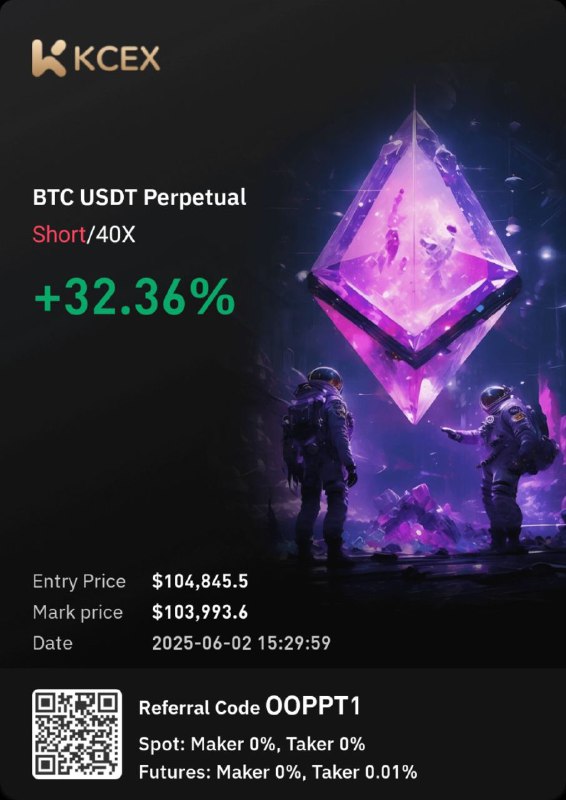Tap the QR code image
The height and width of the screenshot is (800, 566).
click(x=77, y=734)
